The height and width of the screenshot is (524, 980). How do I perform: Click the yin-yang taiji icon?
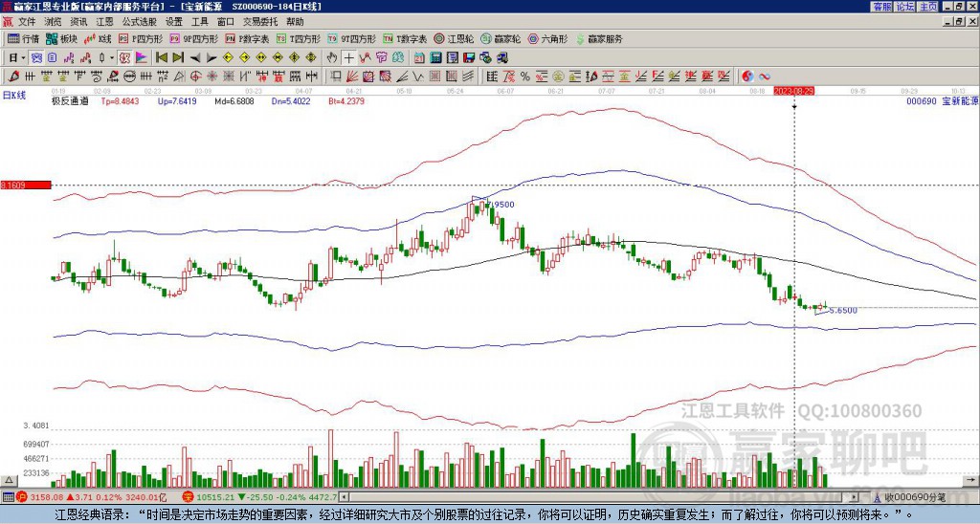coord(747,76)
